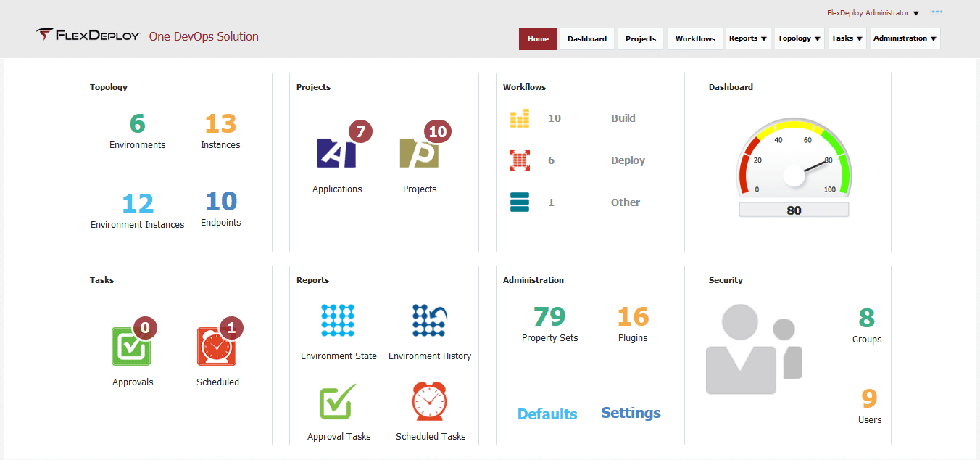
Task: Click the badge 7 on Applications
Action: coord(361,131)
